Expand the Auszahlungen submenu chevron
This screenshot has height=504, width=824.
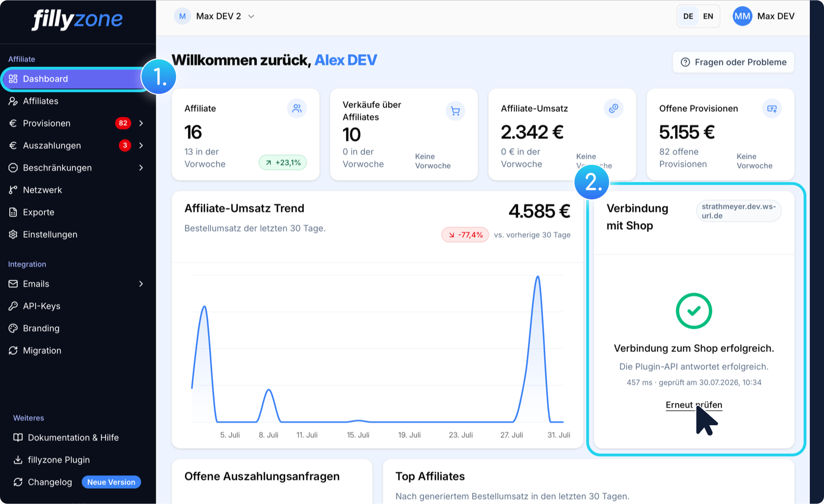[x=141, y=146]
